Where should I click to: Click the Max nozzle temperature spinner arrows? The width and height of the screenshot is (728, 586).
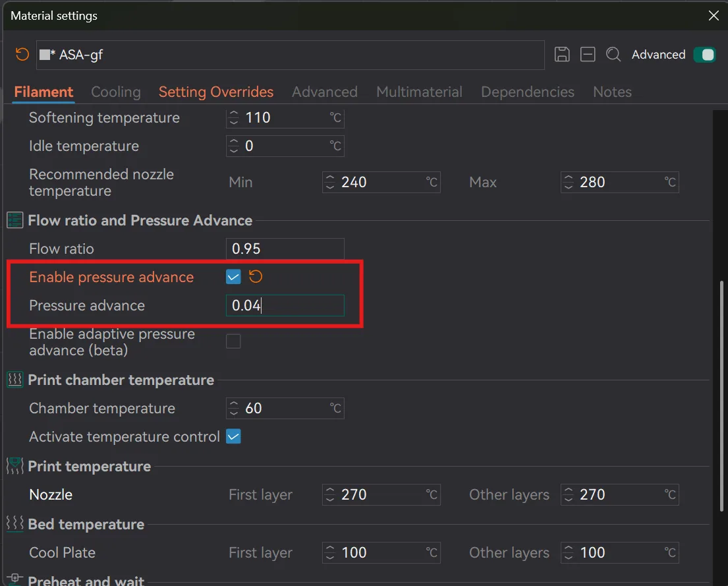coord(569,182)
